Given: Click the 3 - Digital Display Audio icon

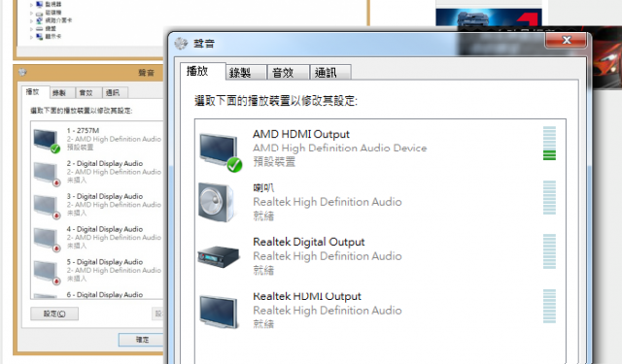Looking at the screenshot, I should [47, 207].
